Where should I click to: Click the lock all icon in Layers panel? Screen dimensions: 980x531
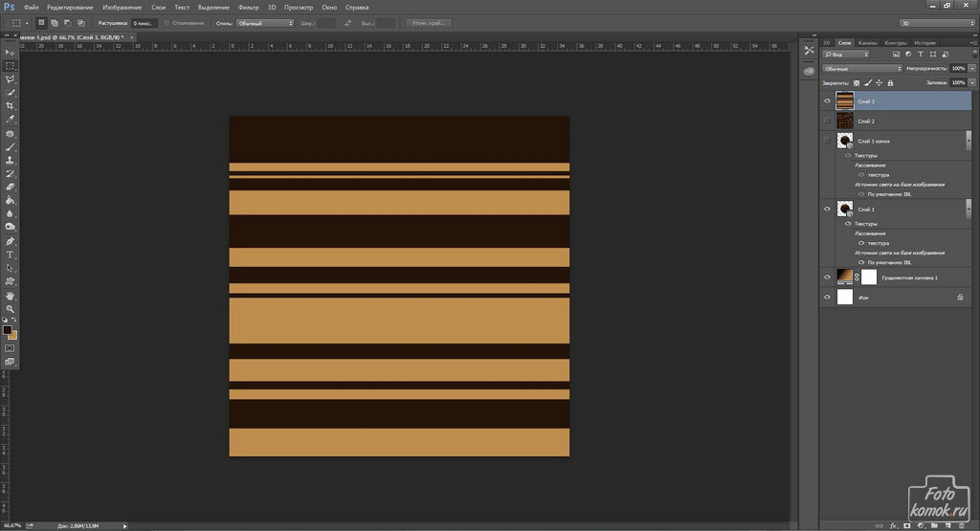[890, 83]
